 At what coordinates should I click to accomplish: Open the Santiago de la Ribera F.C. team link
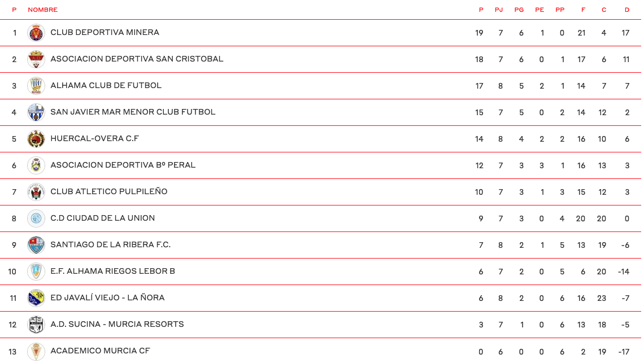coord(110,244)
